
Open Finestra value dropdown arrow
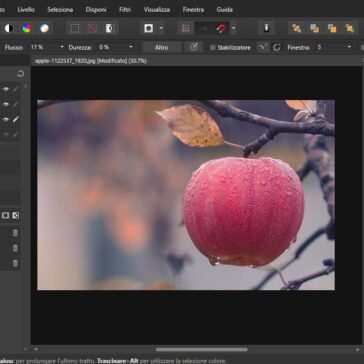349,47
